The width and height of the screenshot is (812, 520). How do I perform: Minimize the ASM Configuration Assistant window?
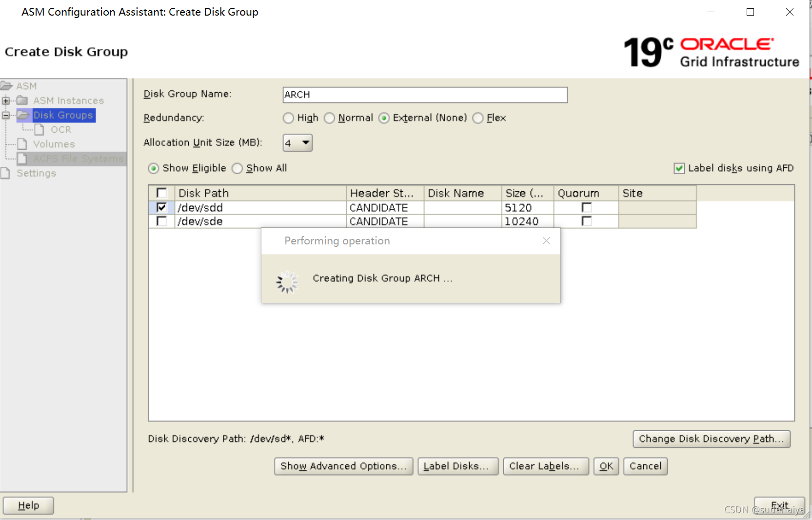(x=711, y=12)
